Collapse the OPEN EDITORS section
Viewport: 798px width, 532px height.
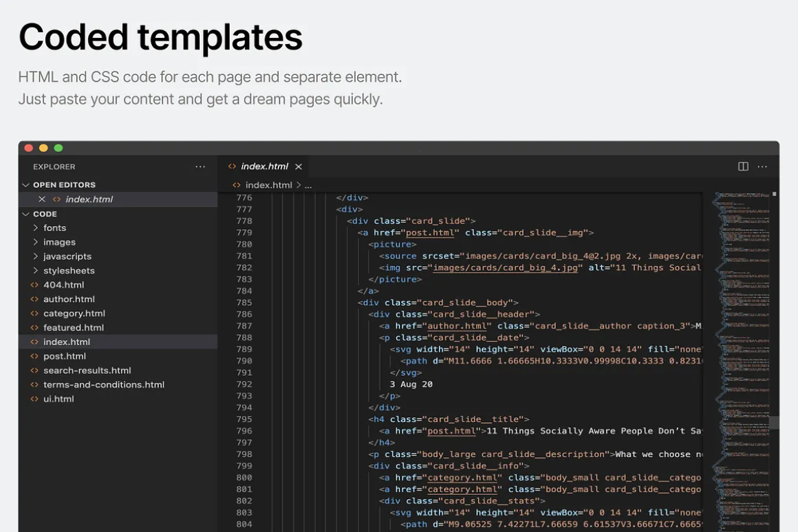[x=26, y=185]
